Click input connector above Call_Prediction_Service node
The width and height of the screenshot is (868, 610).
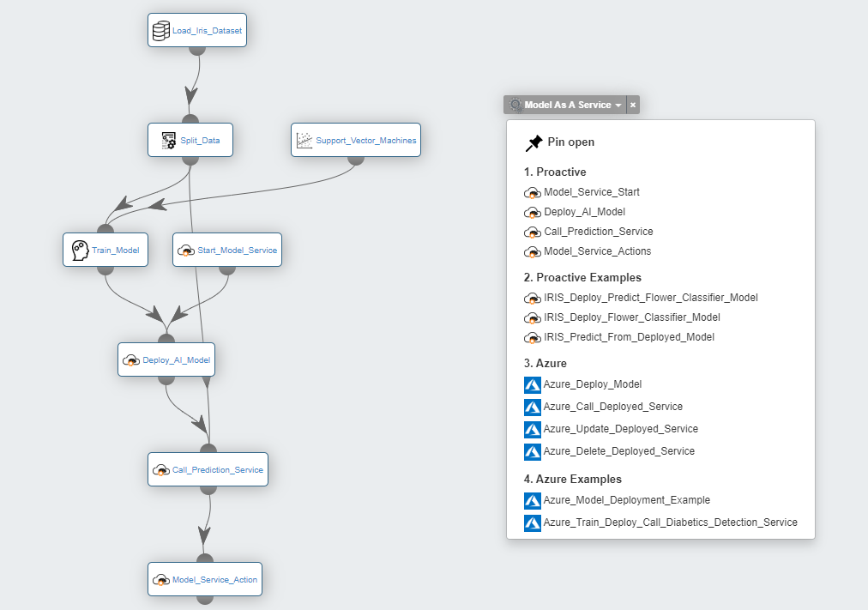pyautogui.click(x=208, y=449)
